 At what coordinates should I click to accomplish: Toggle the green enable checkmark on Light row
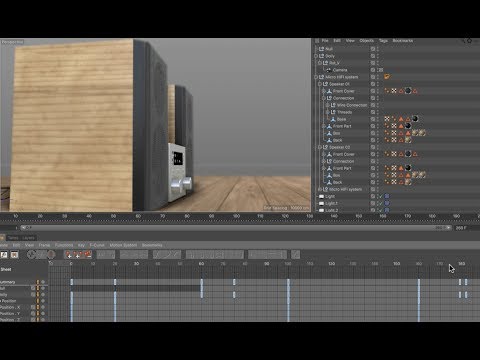[380, 196]
